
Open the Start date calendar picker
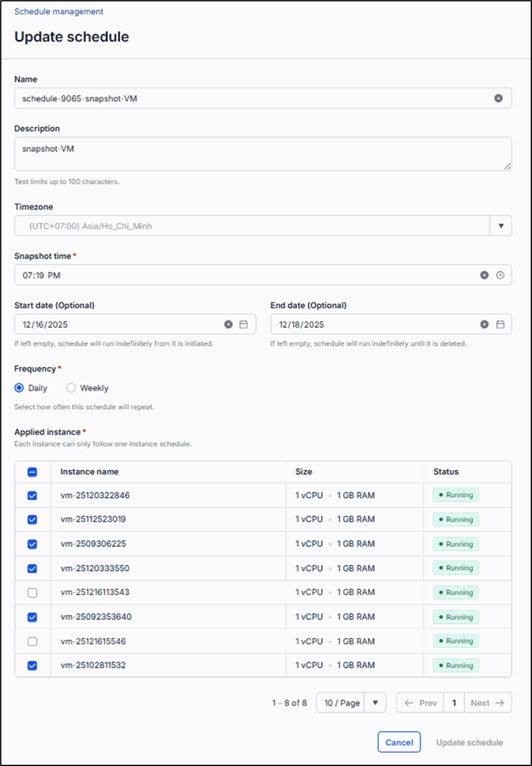244,324
